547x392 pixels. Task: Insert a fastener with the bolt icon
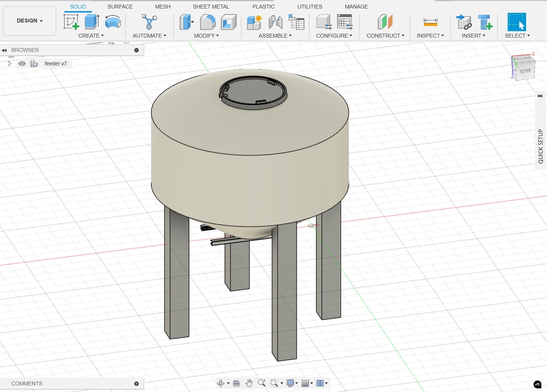[485, 22]
